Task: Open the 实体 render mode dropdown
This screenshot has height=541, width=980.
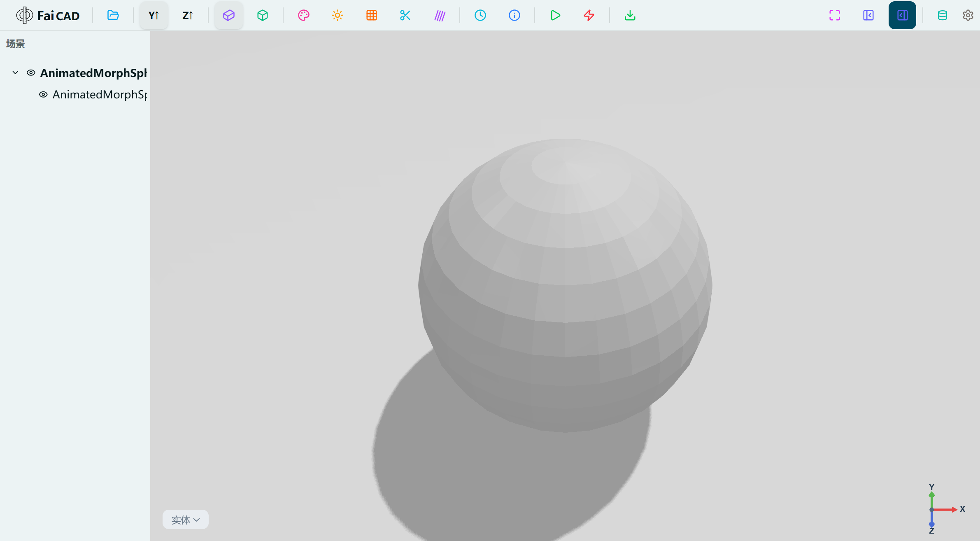Action: (186, 520)
